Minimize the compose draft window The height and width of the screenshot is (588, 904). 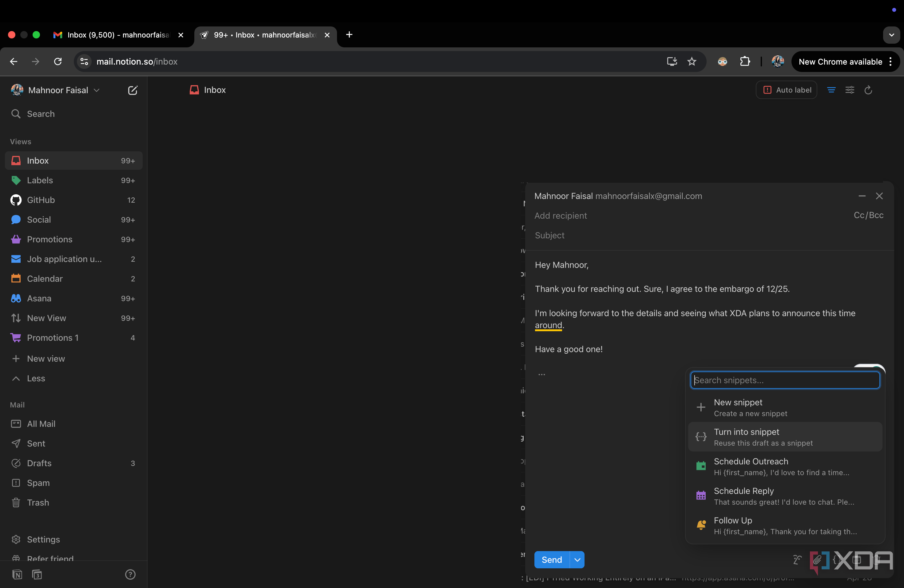coord(862,196)
